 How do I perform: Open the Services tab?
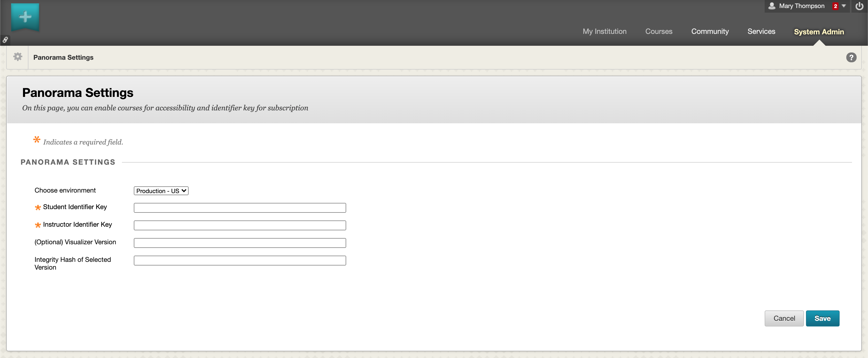[x=761, y=31]
